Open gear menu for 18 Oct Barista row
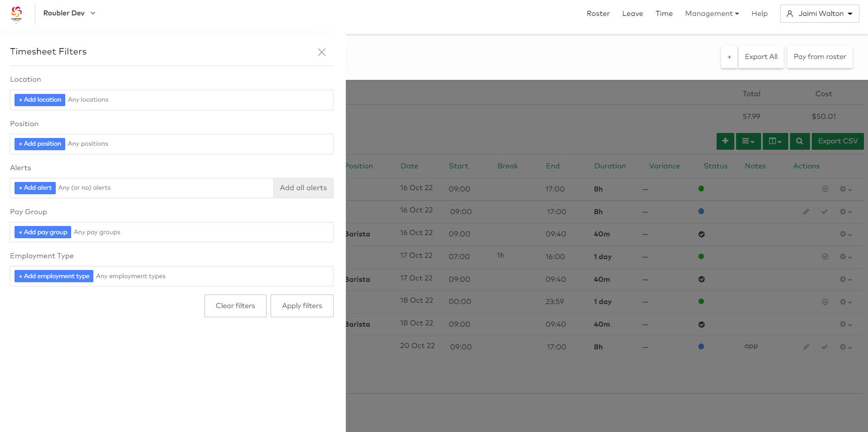The image size is (868, 432). point(845,324)
